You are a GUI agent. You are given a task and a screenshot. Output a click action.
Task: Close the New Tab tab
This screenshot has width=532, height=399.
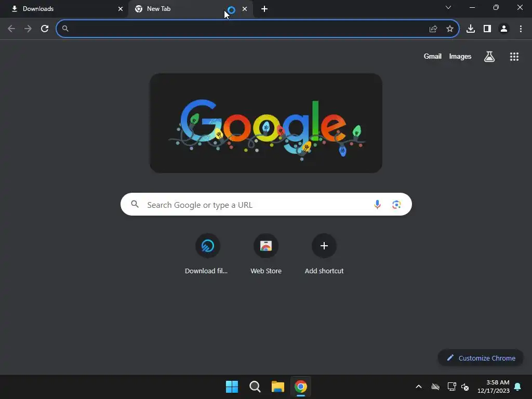(245, 9)
